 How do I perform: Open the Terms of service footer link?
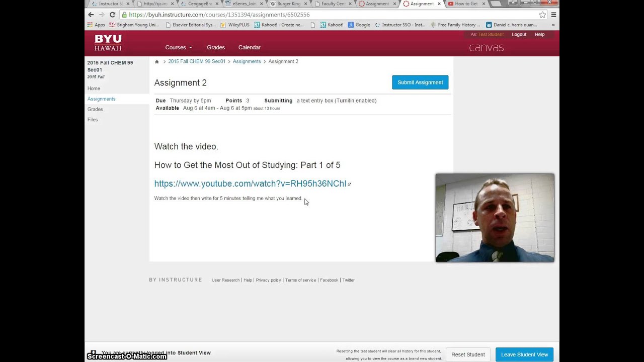pos(300,280)
